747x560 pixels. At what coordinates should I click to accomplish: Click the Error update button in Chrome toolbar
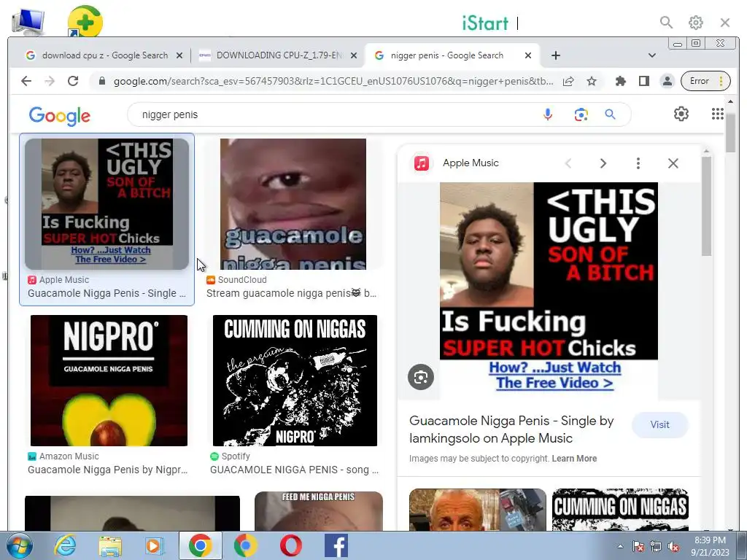[x=705, y=82]
